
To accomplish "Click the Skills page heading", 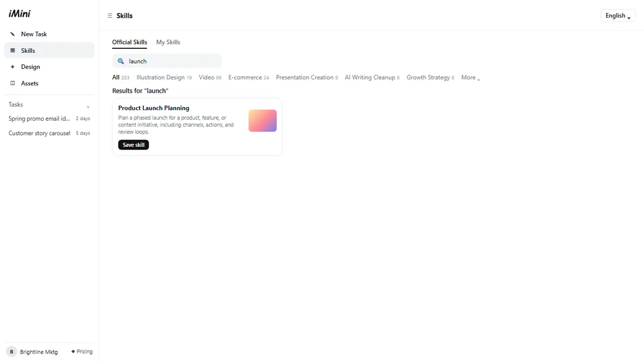I will [125, 16].
